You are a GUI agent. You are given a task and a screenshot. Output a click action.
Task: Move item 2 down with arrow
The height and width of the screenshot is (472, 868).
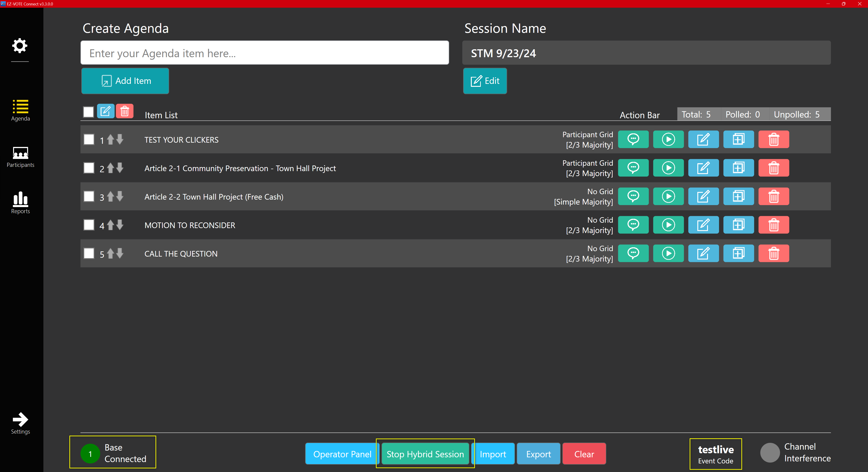(x=120, y=168)
